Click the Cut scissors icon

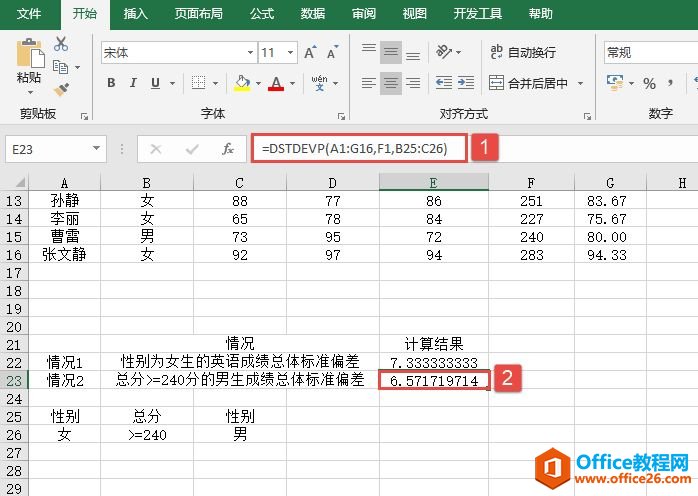61,45
